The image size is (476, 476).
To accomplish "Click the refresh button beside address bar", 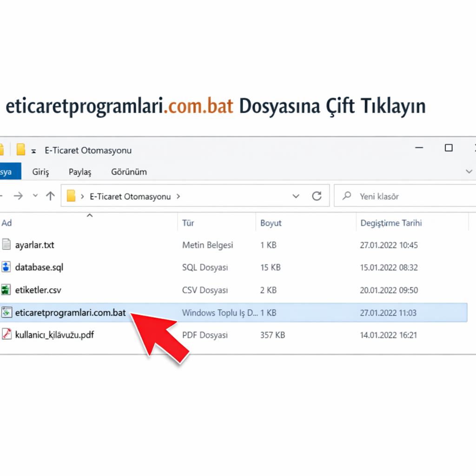I will pyautogui.click(x=317, y=196).
